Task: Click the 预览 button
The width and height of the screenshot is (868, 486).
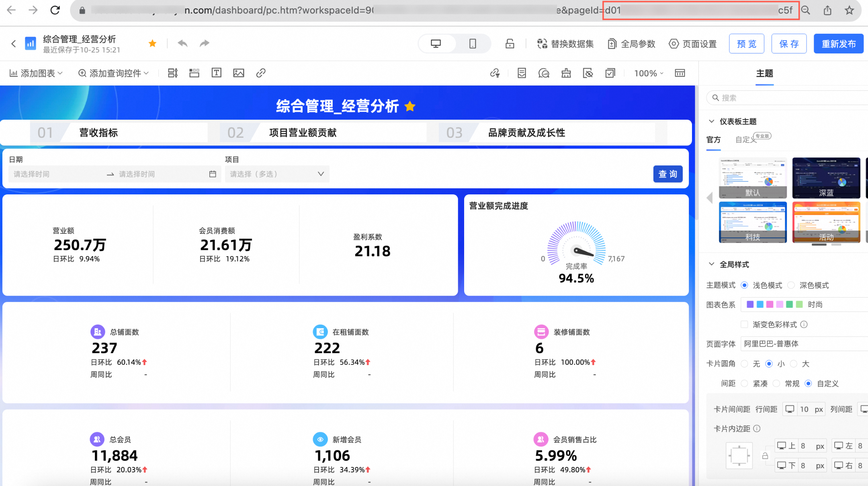Action: [746, 44]
